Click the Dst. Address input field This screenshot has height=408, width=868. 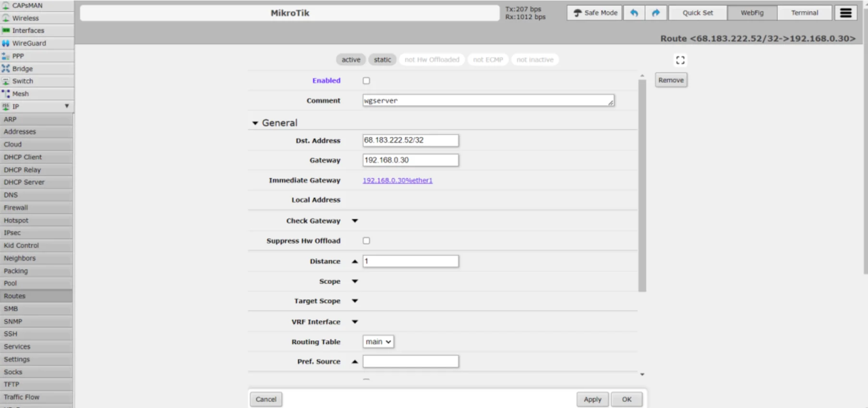410,140
